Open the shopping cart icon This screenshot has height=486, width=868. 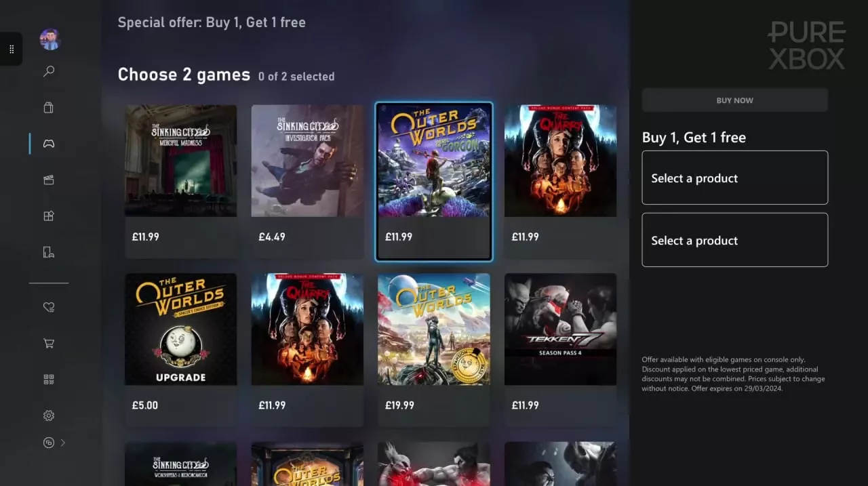(49, 343)
